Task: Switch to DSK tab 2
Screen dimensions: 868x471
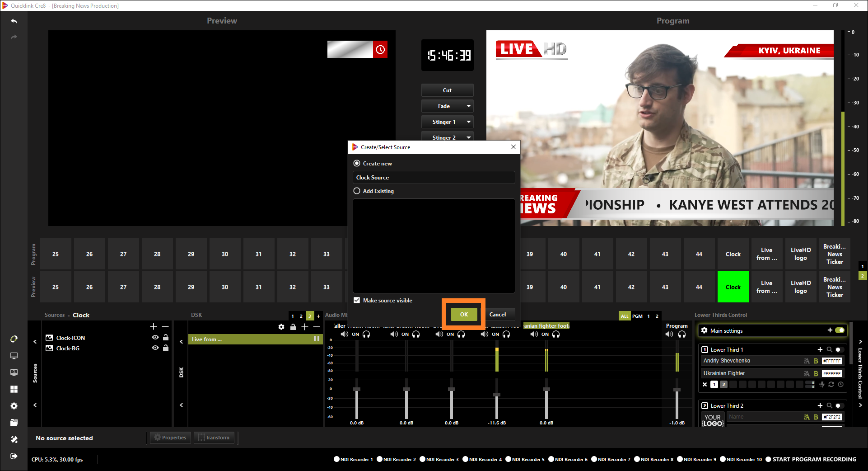Action: coord(301,316)
